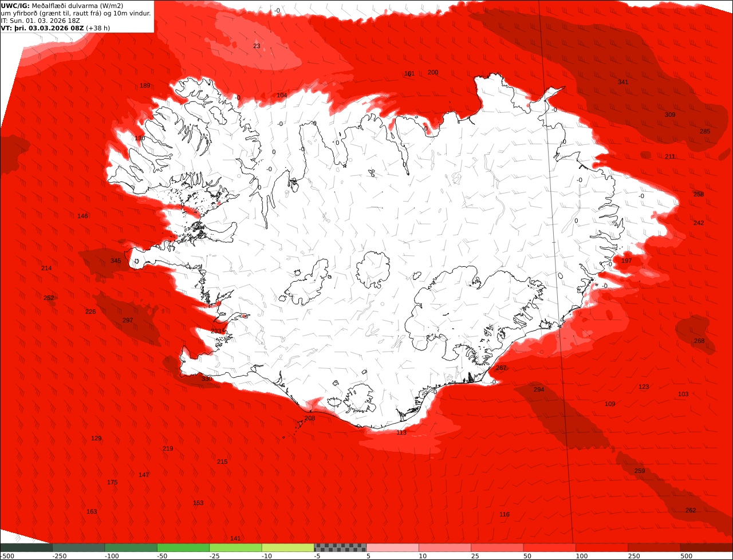Click the flux value 309
733x560 pixels.
pyautogui.click(x=670, y=115)
